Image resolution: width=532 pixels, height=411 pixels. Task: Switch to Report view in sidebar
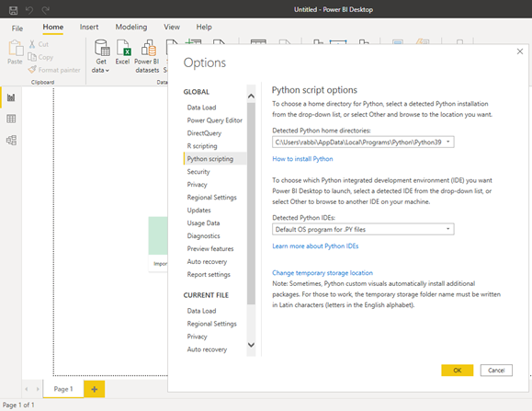pyautogui.click(x=11, y=97)
